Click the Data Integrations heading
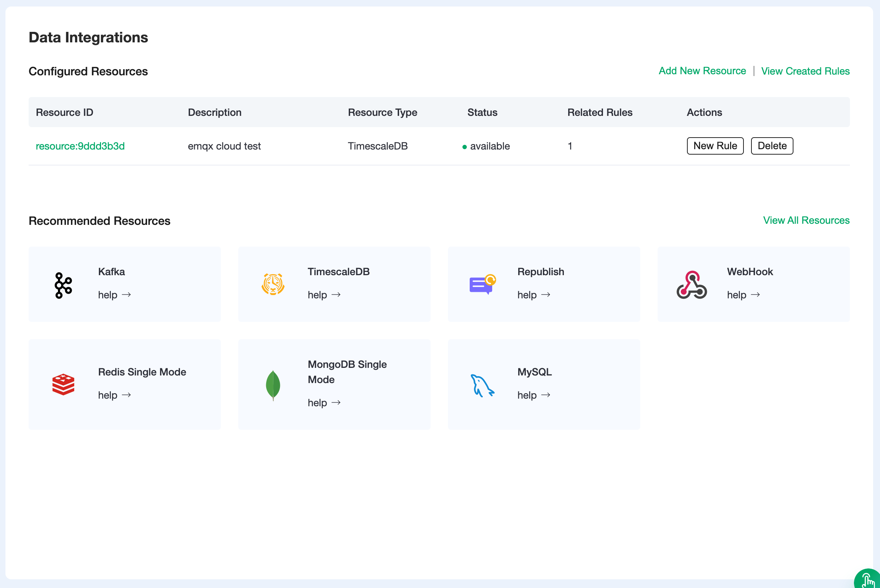The image size is (880, 588). [88, 38]
